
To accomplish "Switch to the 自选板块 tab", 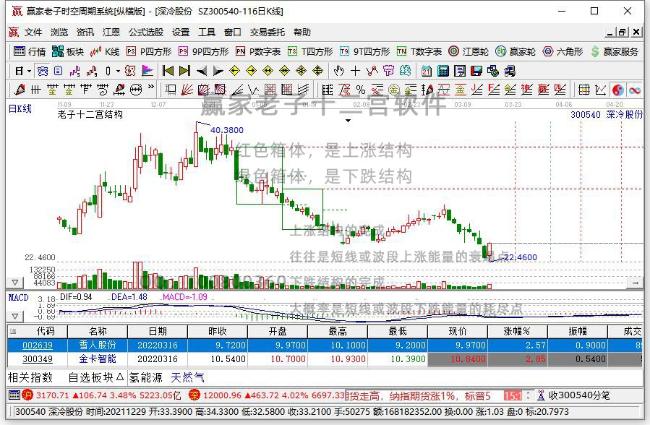I will [x=96, y=378].
